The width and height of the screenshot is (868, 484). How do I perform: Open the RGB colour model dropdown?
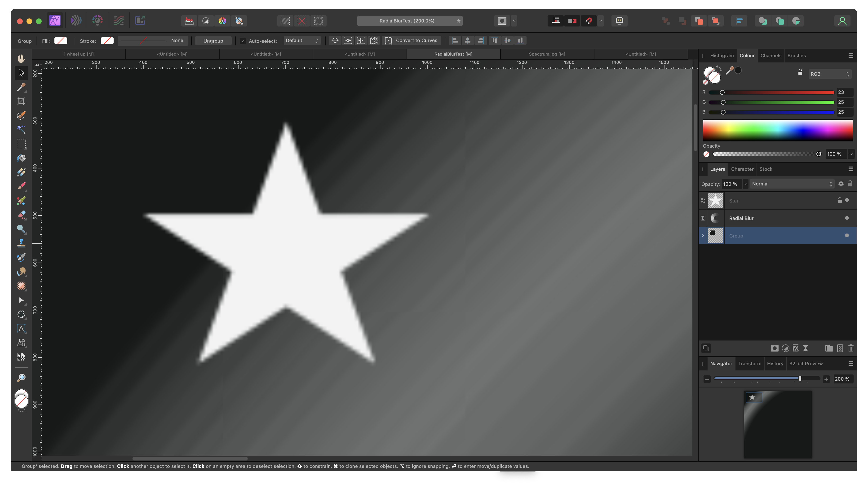point(830,74)
